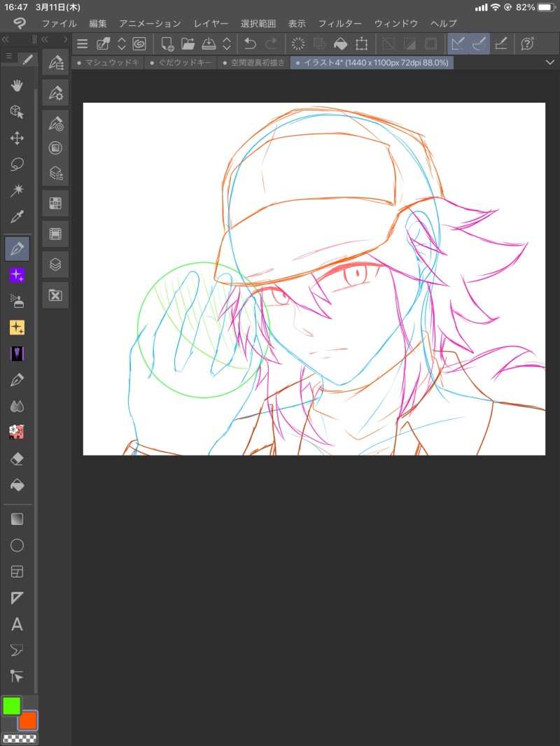Undo the last stroke
Viewport: 560px width, 746px height.
tap(250, 44)
